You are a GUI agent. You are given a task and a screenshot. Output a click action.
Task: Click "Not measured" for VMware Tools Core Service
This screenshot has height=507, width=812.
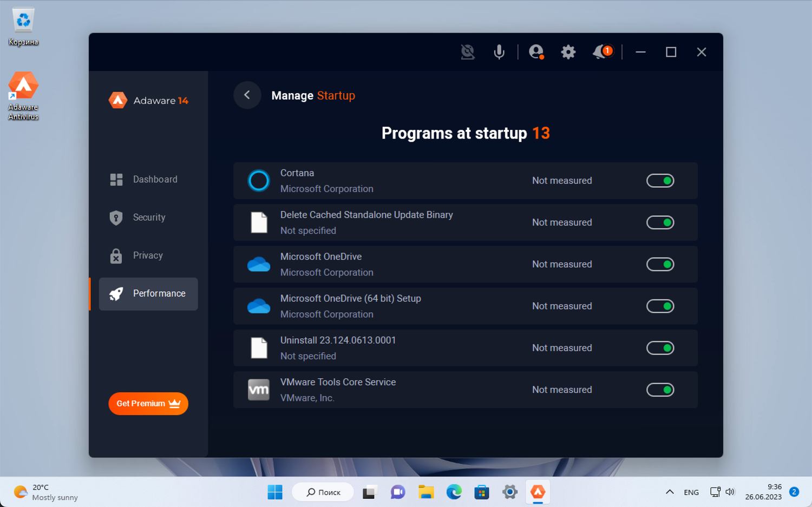tap(562, 390)
